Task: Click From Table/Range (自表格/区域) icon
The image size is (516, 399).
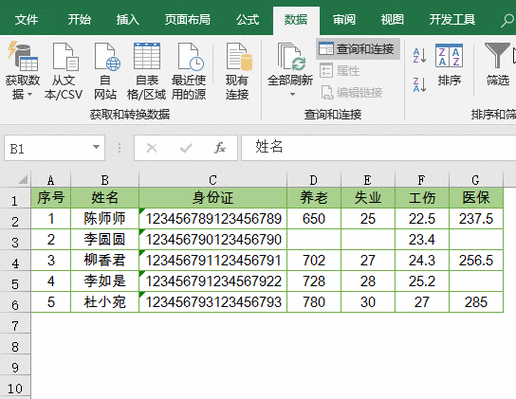Action: [x=147, y=56]
